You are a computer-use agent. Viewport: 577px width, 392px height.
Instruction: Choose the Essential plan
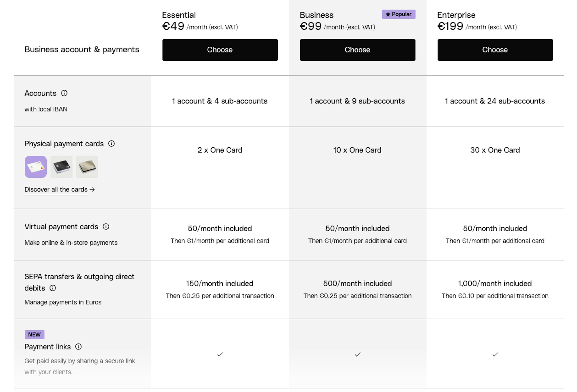[220, 50]
